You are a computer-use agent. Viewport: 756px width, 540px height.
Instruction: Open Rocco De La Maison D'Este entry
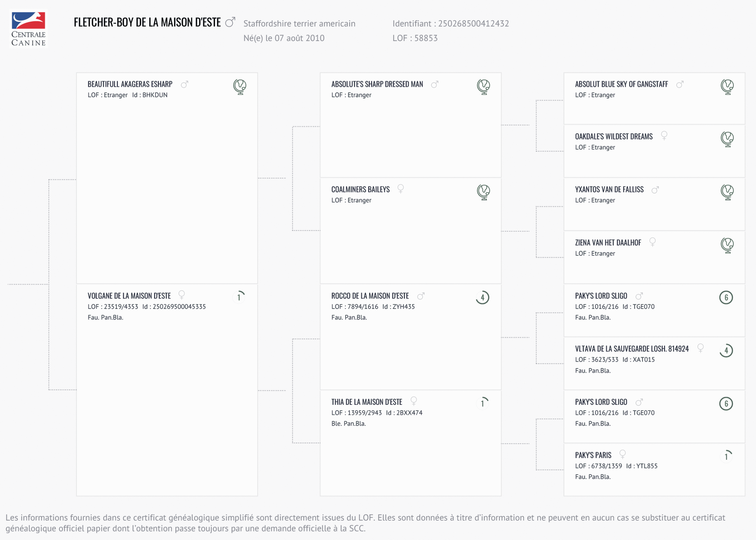pyautogui.click(x=370, y=296)
